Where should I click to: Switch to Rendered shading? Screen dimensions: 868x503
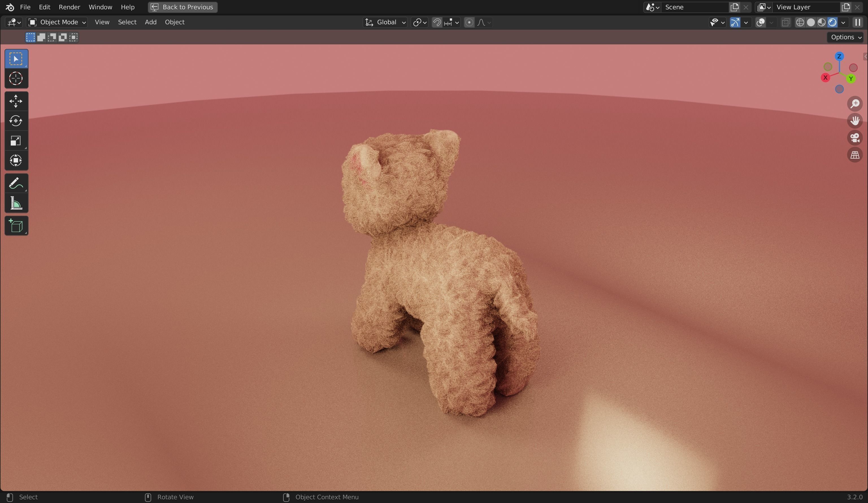tap(832, 22)
